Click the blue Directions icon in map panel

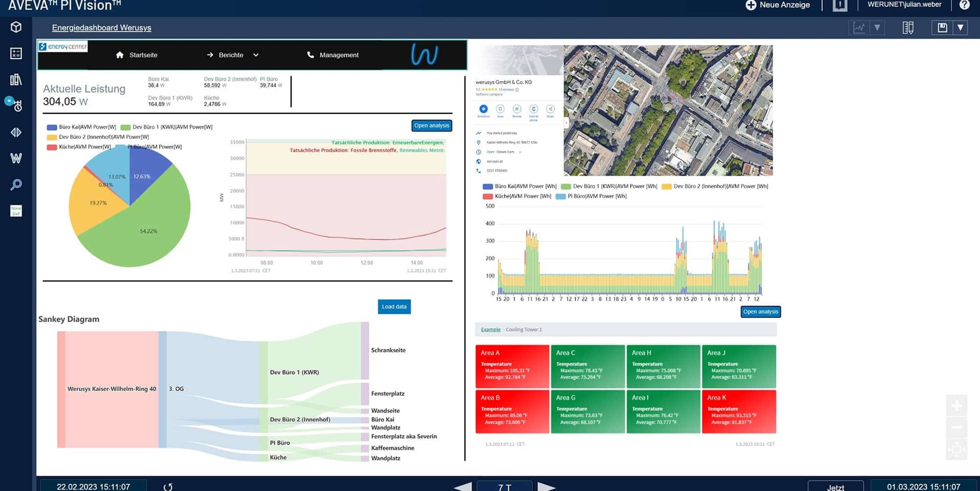click(x=484, y=109)
